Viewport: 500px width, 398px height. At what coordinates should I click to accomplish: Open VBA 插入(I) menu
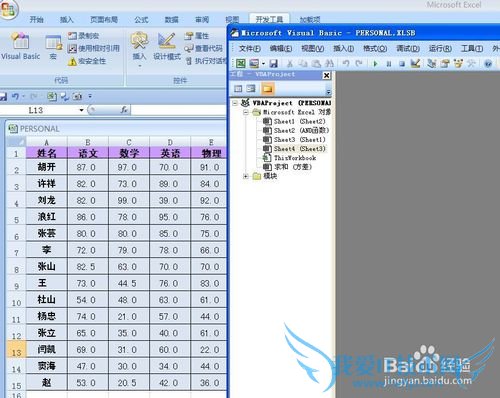click(344, 49)
